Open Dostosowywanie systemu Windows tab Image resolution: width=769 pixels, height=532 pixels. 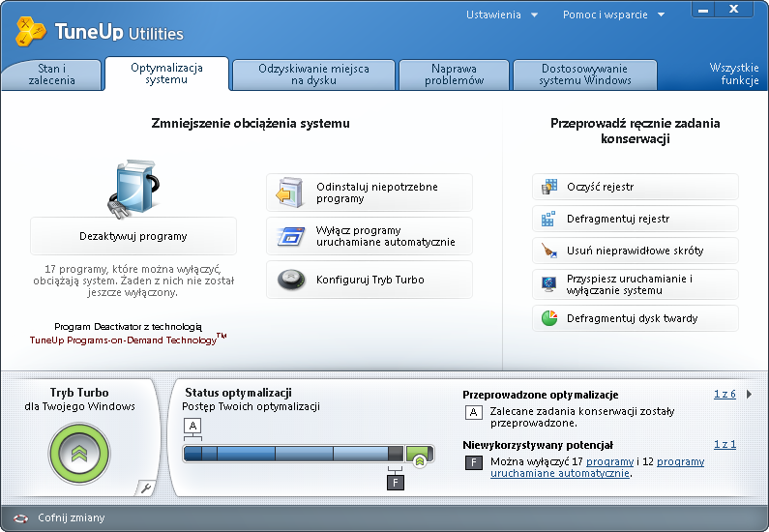coord(585,74)
